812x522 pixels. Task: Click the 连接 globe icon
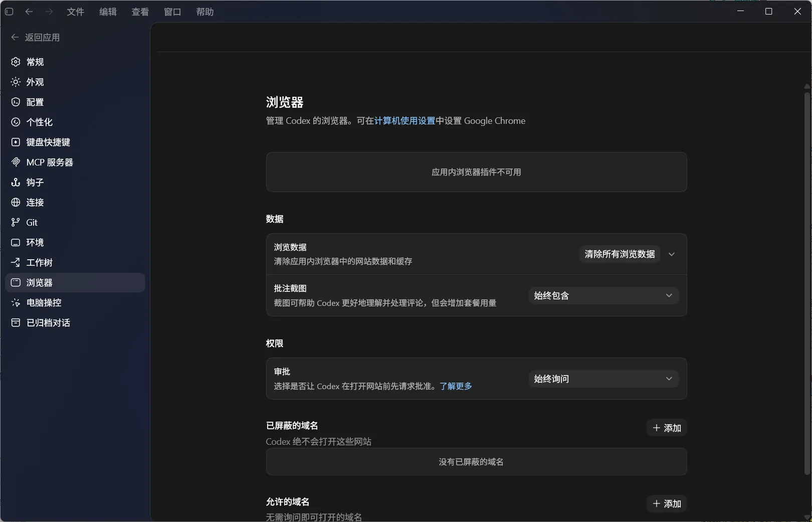tap(16, 202)
